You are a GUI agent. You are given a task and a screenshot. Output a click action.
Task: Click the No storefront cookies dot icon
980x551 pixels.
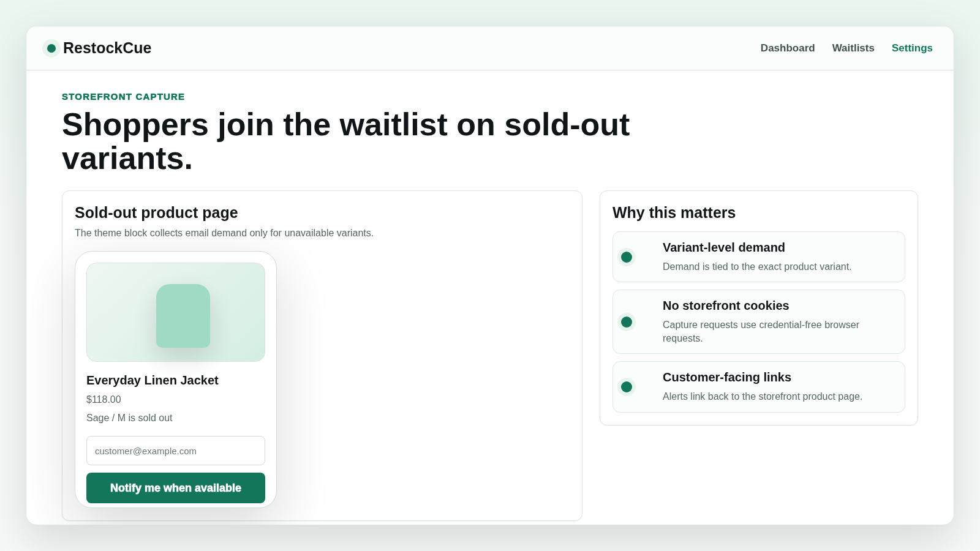[627, 322]
